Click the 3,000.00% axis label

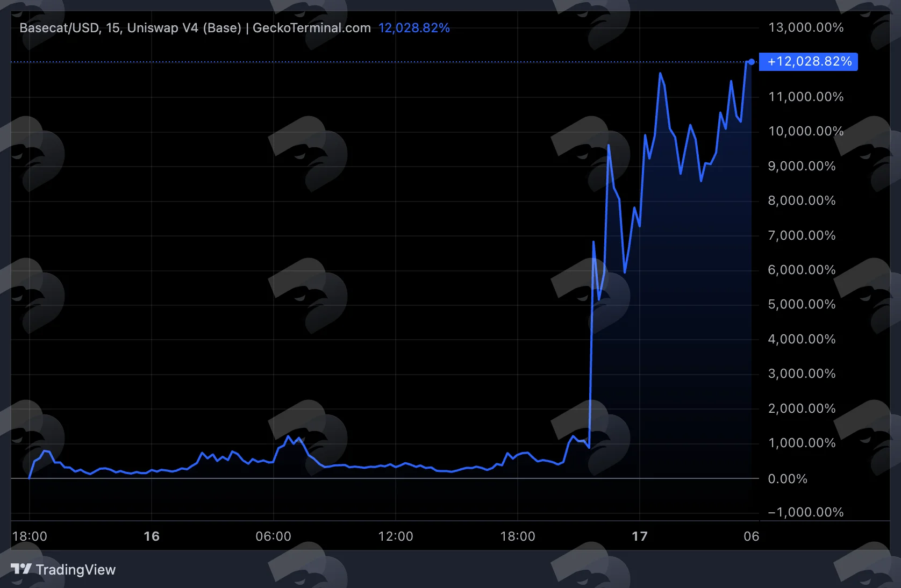802,374
